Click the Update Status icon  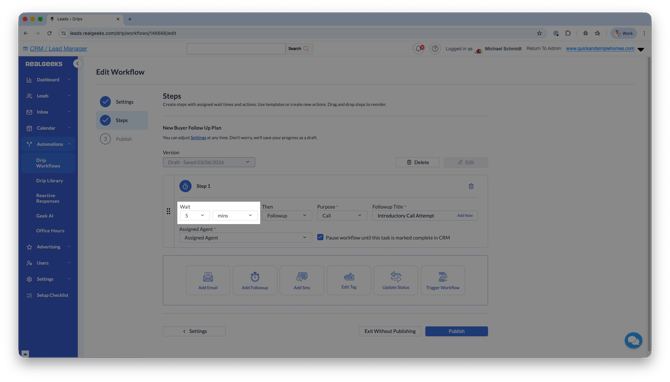click(396, 277)
